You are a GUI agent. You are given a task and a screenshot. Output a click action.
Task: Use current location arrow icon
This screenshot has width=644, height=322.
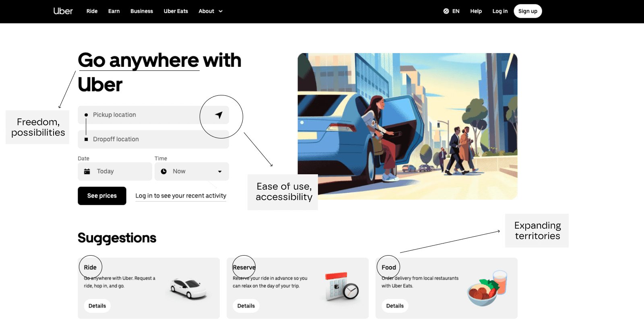[x=219, y=115]
